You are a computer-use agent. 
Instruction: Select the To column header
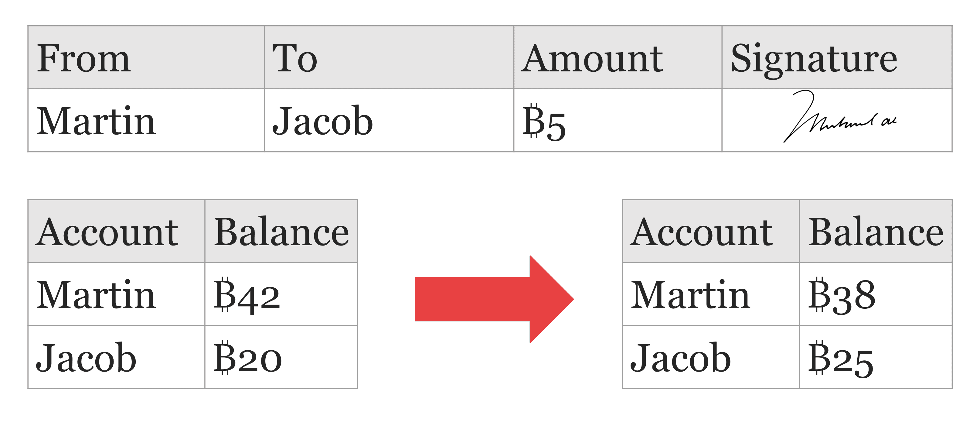click(x=389, y=57)
